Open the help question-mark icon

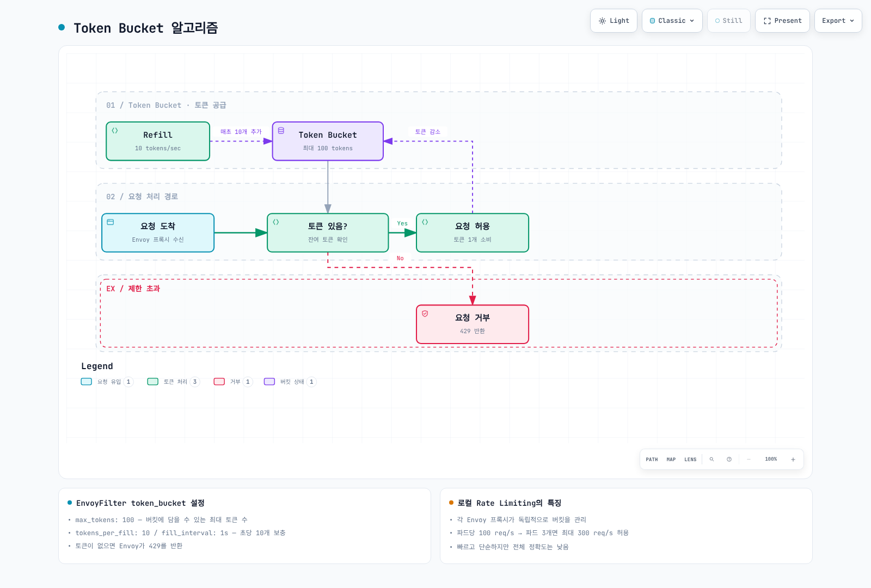pos(729,460)
